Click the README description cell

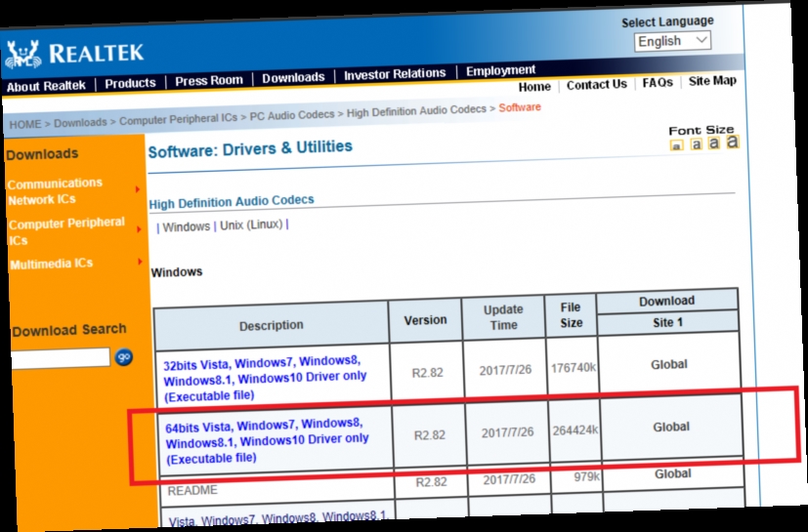click(x=192, y=490)
